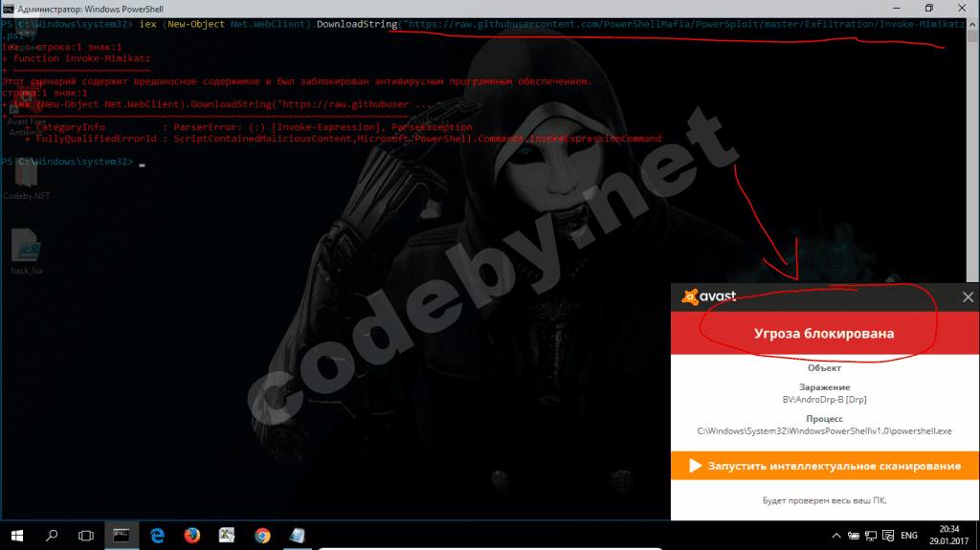Open the Windows Start menu

pyautogui.click(x=17, y=536)
